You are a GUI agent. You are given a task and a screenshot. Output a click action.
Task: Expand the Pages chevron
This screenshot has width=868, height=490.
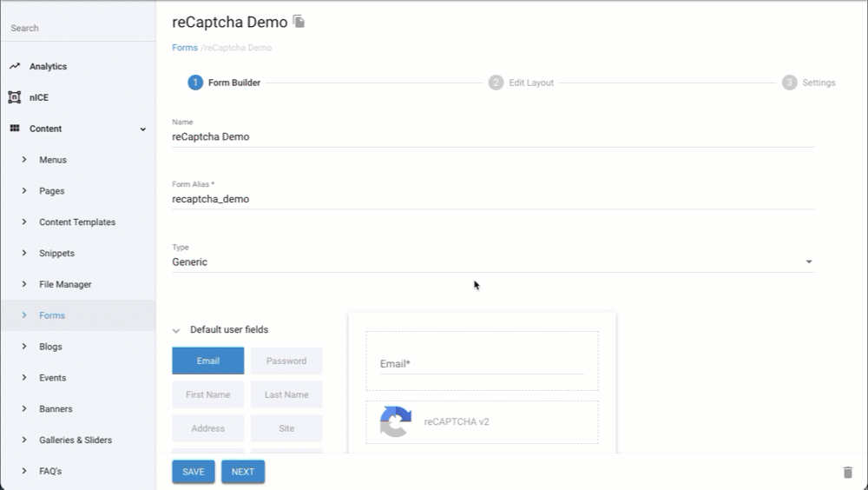23,190
